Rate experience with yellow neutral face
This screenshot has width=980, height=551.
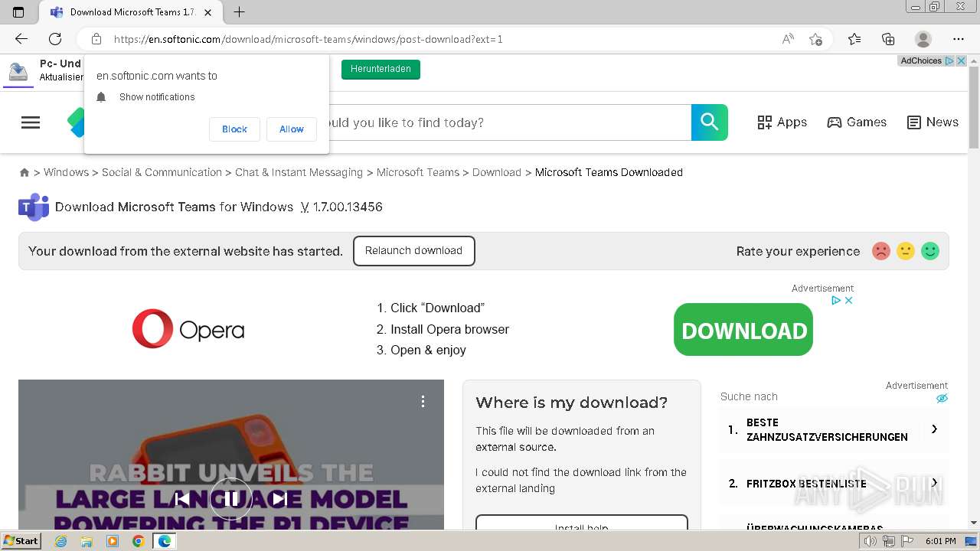click(906, 251)
